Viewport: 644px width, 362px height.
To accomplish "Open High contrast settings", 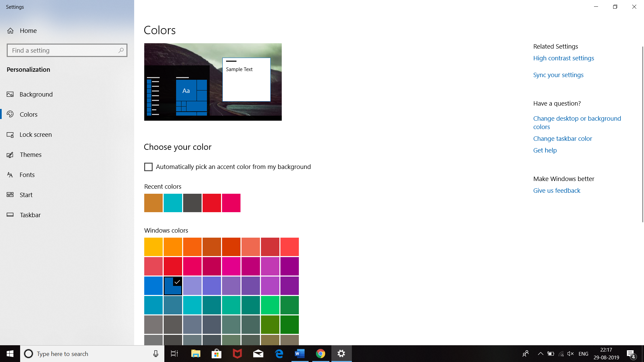I will point(563,58).
